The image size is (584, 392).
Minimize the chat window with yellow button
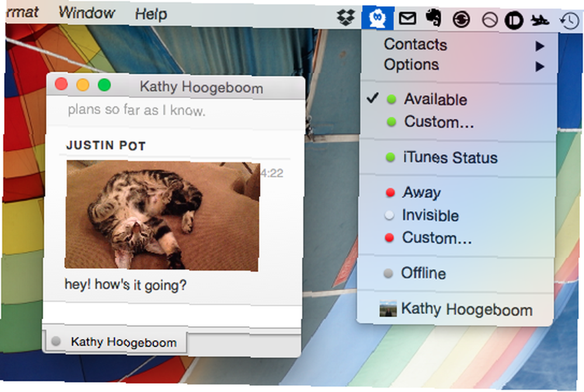(x=83, y=85)
